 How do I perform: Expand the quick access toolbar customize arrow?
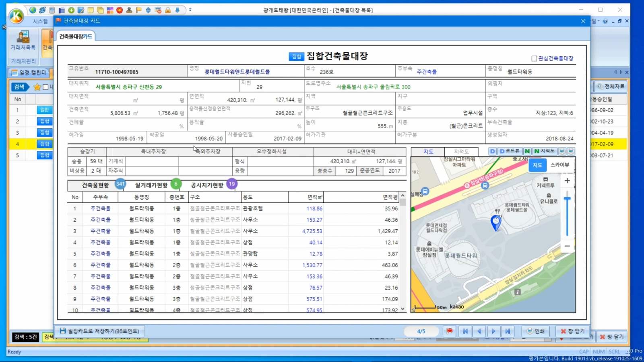pos(190,10)
